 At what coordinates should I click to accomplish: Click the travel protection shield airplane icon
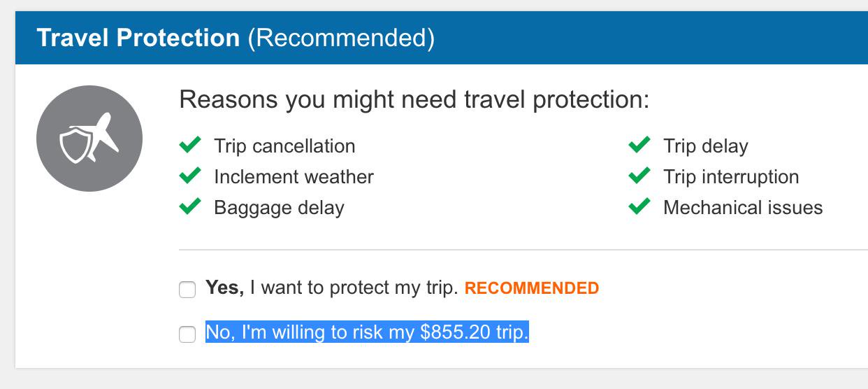(89, 139)
